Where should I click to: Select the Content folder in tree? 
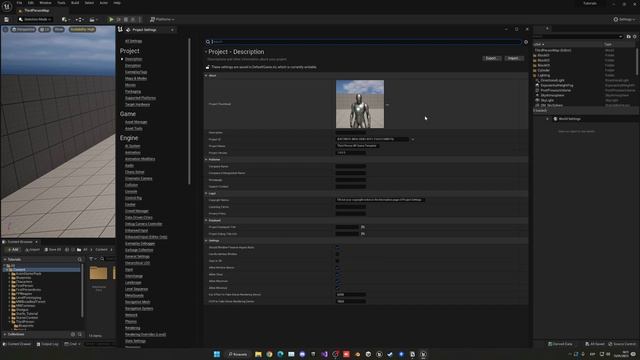click(x=19, y=270)
